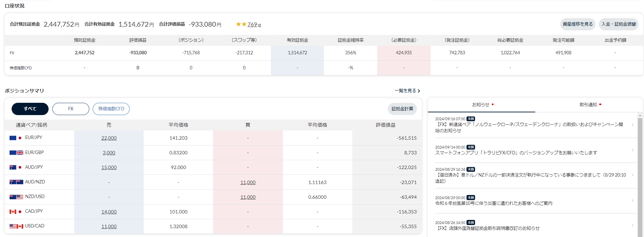Image resolution: width=644 pixels, height=237 pixels.
Task: Click the CAD/JPY flag icon
Action: [16, 212]
